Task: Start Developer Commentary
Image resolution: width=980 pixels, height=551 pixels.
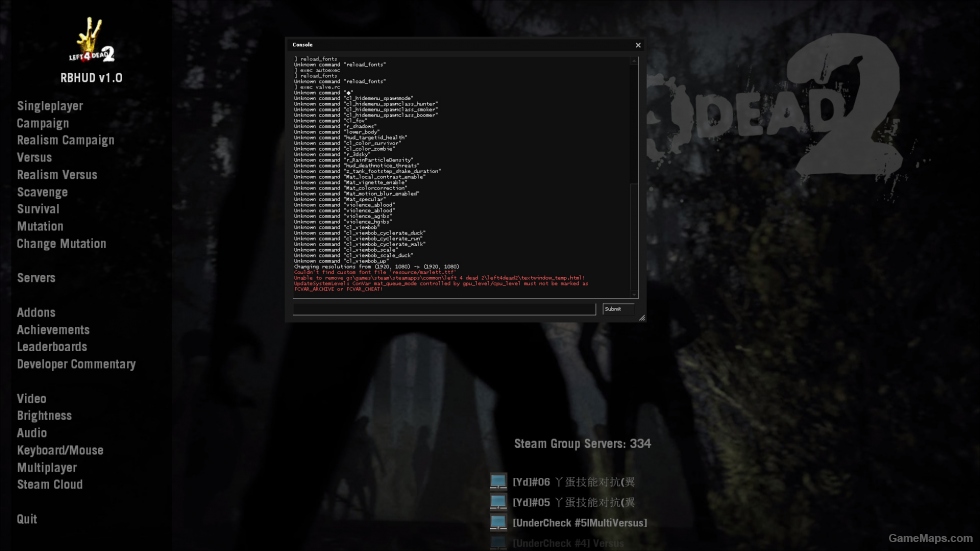Action: tap(76, 364)
